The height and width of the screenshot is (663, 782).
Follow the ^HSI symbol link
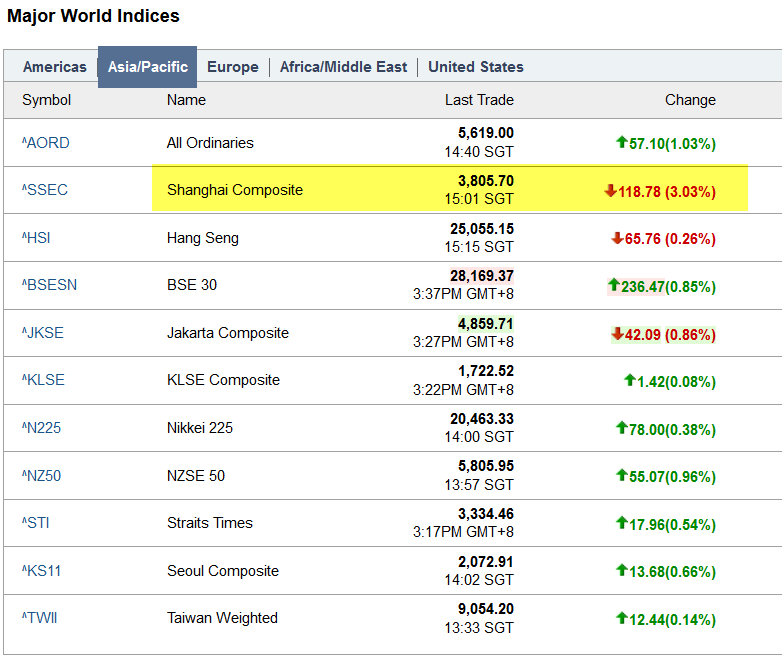[40, 238]
